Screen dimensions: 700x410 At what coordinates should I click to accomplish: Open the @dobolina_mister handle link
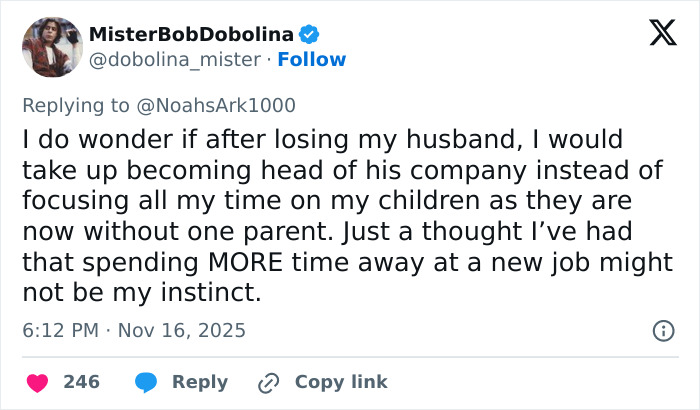pyautogui.click(x=177, y=59)
